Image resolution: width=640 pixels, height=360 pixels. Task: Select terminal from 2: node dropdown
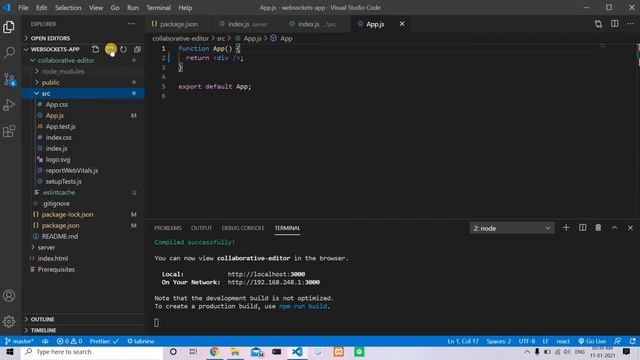click(x=512, y=228)
